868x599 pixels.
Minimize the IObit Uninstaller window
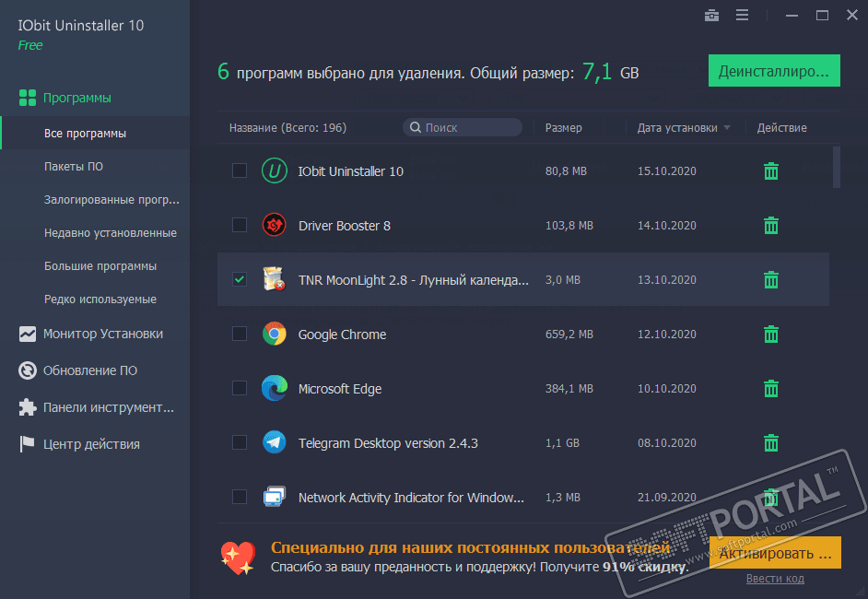click(792, 16)
